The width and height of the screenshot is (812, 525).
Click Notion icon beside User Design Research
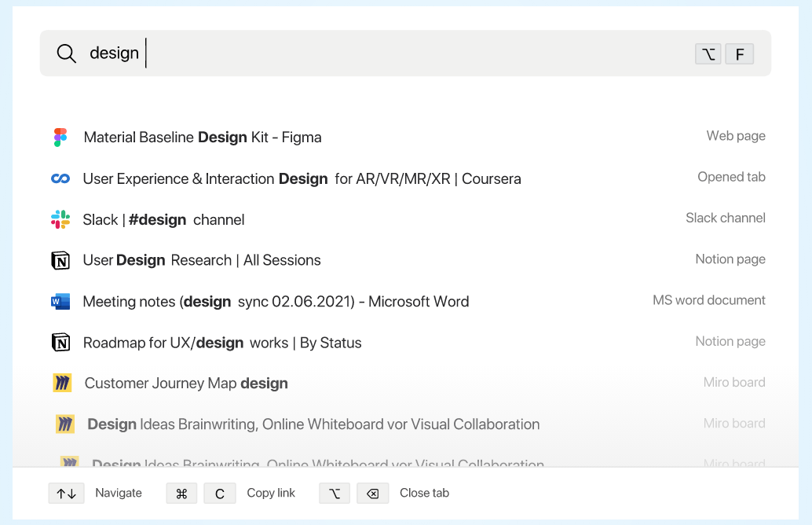point(60,260)
